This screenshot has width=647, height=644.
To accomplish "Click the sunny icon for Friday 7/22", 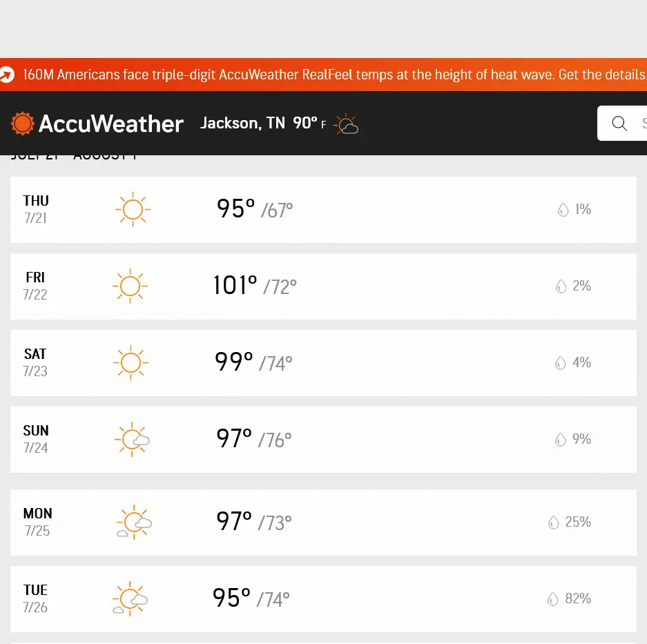I will [x=130, y=286].
